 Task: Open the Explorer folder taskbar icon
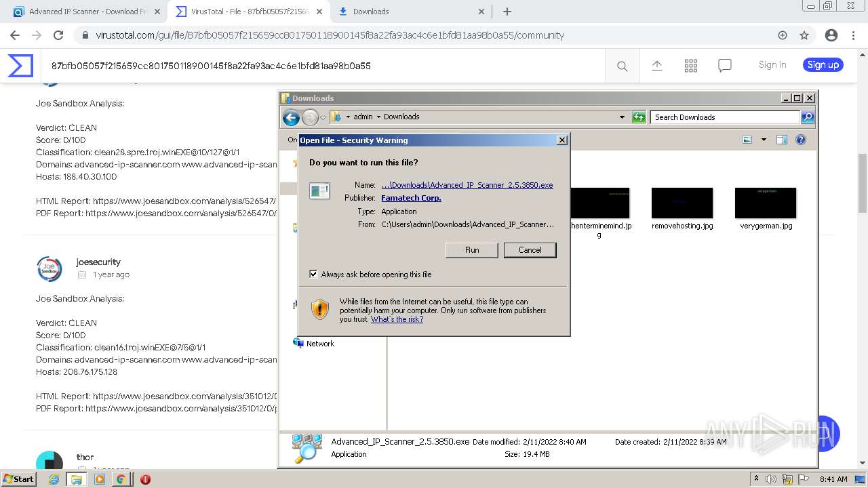point(77,479)
